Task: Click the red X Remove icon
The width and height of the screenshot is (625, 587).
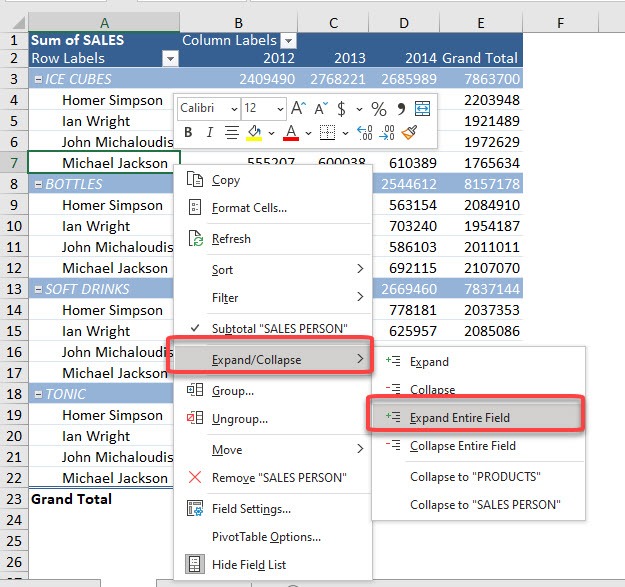Action: click(195, 477)
